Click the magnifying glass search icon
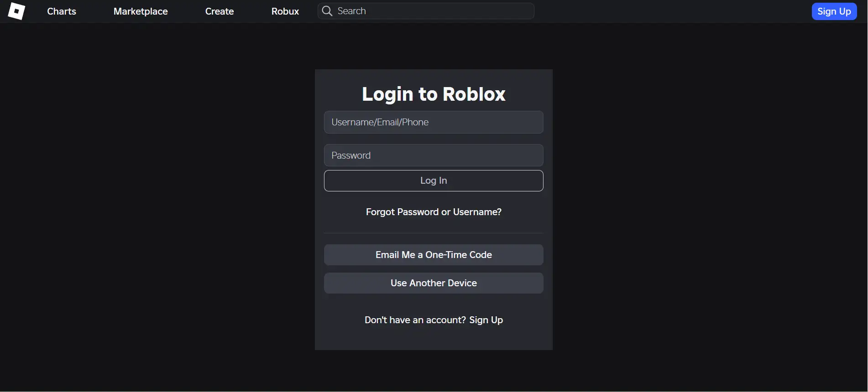868x392 pixels. (327, 11)
